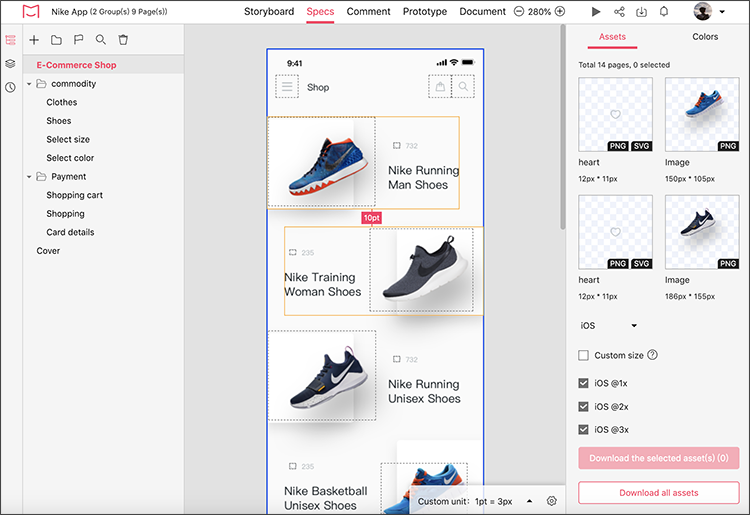Open the layers panel icon
Viewport: 750px width, 515px height.
(11, 64)
